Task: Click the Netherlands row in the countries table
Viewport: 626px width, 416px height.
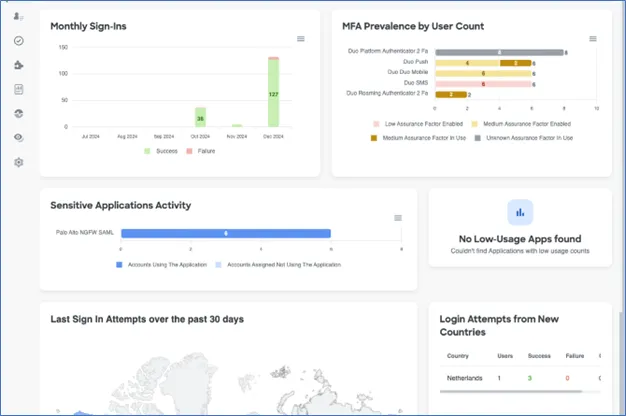Action: 463,378
